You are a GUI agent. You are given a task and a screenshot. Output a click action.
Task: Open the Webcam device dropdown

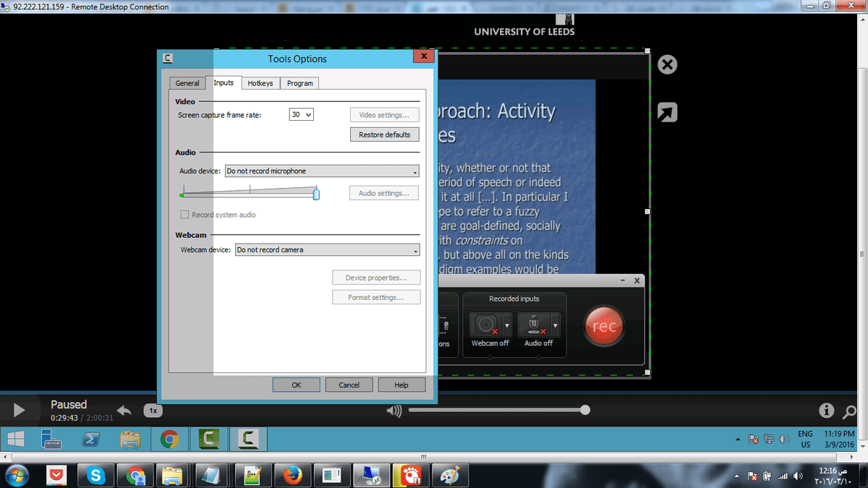pyautogui.click(x=327, y=250)
